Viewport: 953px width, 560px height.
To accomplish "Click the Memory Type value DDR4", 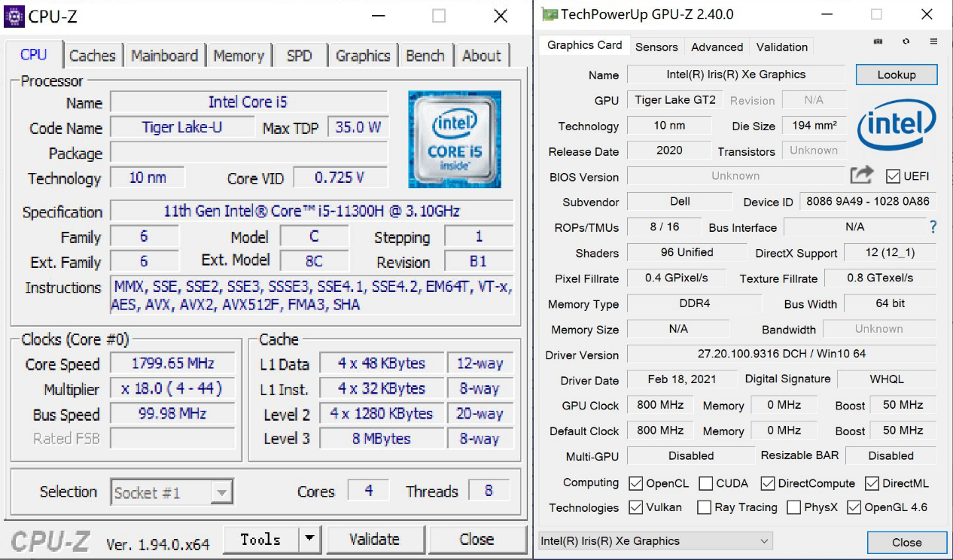I will [x=695, y=303].
